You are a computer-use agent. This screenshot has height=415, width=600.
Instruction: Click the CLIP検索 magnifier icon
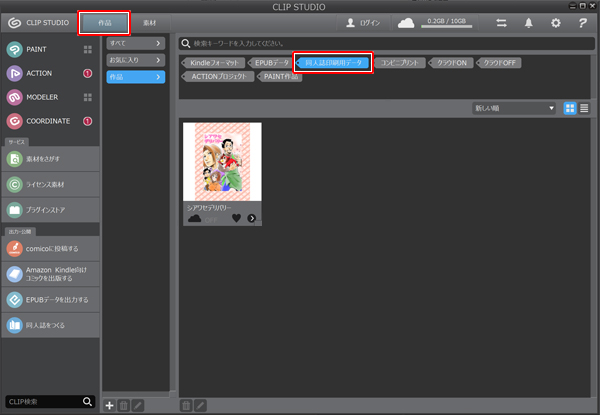[88, 402]
